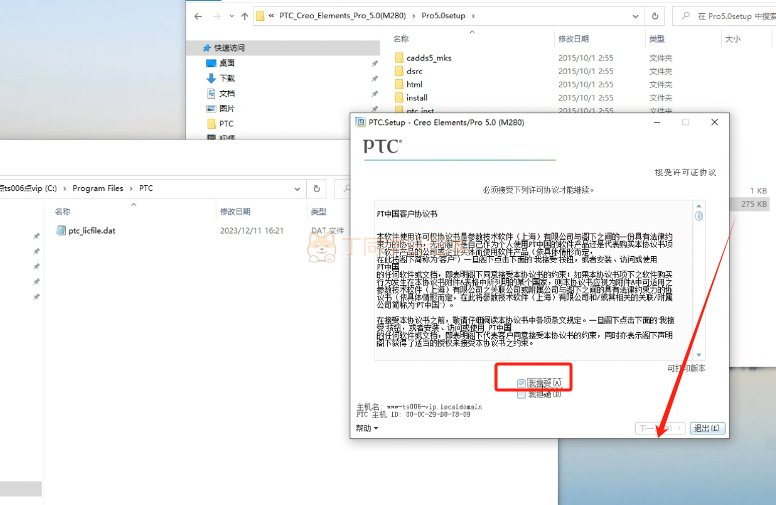
Task: Click the ptc_licfile.dat file icon
Action: (61, 231)
